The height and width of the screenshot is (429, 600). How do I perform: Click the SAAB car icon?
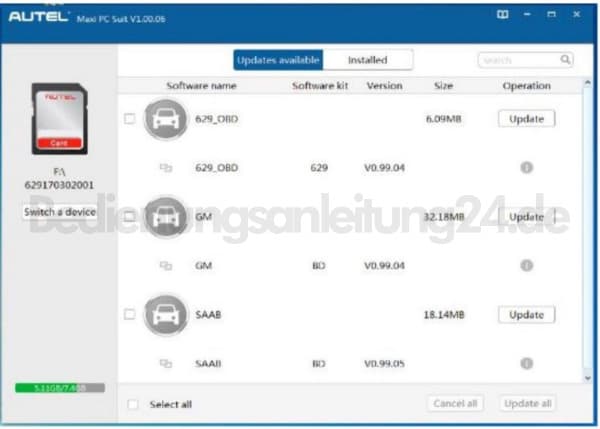[166, 315]
